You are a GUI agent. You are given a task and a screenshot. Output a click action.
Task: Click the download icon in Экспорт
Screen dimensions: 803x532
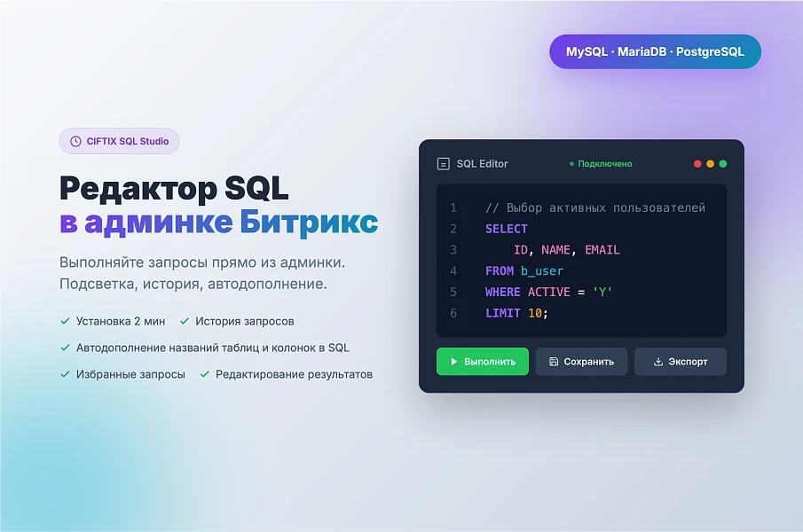click(658, 362)
